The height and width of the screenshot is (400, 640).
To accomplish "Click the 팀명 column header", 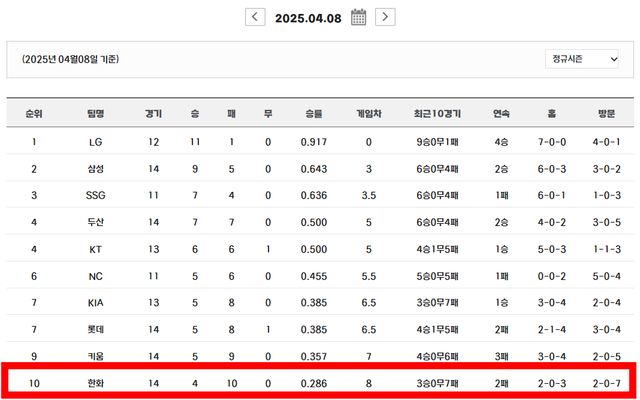I will point(95,113).
